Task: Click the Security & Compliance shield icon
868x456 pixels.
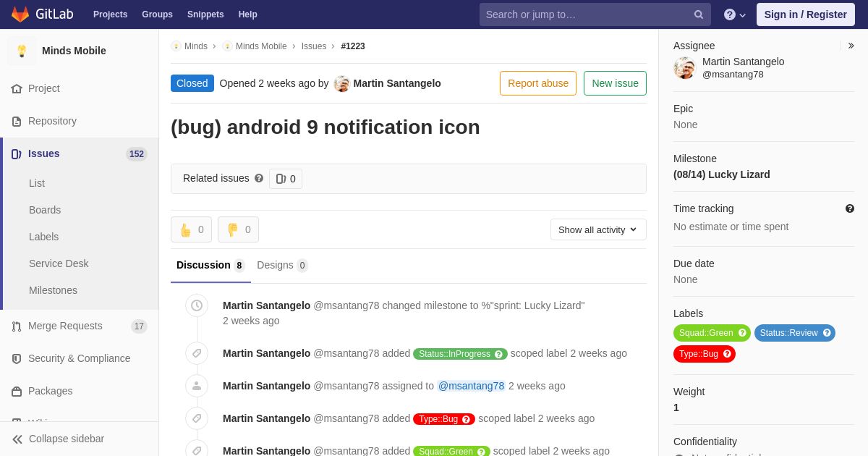Action: click(17, 359)
